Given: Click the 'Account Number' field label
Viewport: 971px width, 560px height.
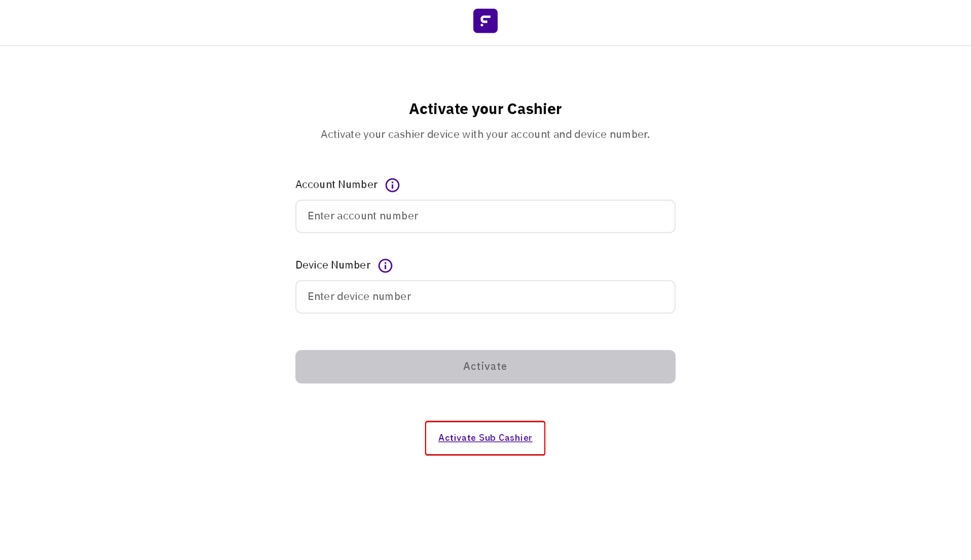Looking at the screenshot, I should [x=336, y=185].
